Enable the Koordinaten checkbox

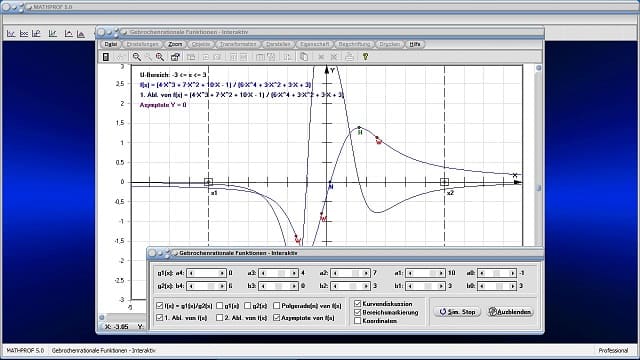[x=358, y=320]
